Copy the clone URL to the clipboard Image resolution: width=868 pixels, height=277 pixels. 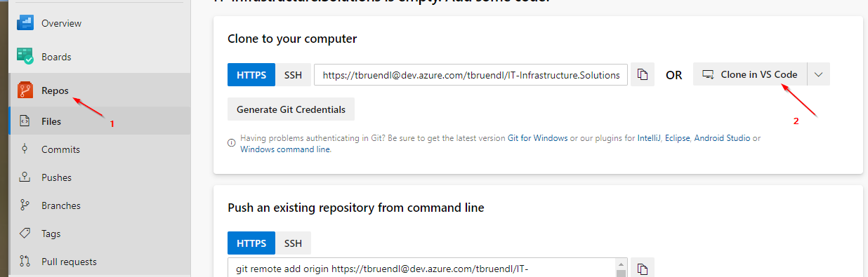643,74
